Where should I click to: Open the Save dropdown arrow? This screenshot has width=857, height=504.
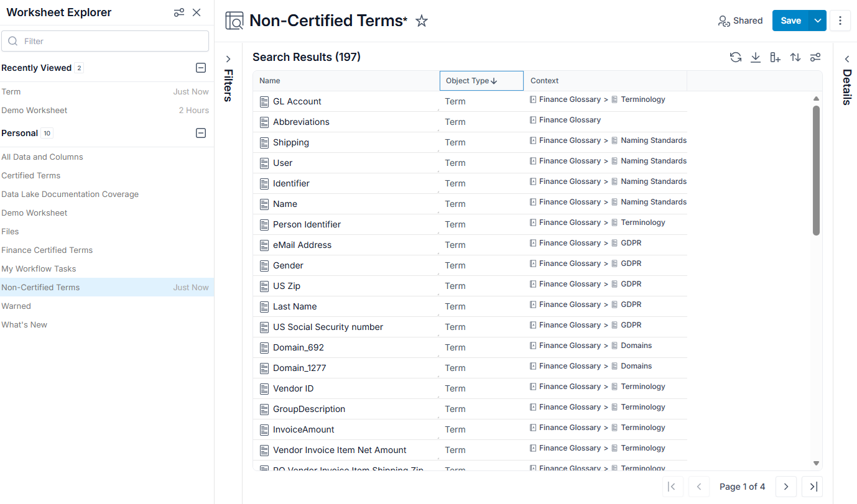tap(818, 21)
